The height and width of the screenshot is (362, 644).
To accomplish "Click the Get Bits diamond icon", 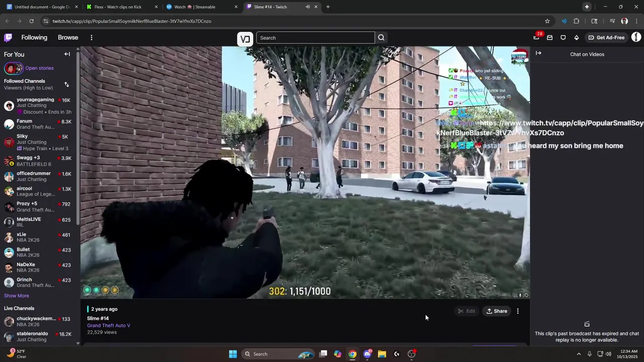I will tap(577, 38).
